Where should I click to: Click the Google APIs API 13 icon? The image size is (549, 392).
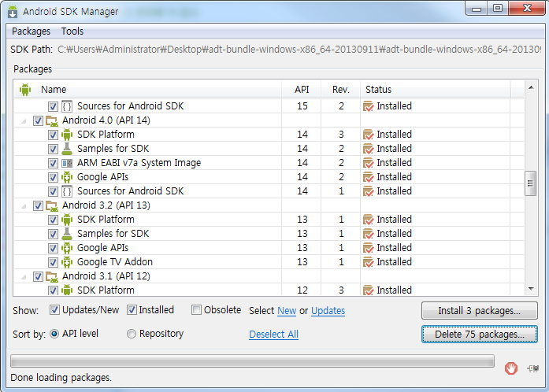click(x=67, y=248)
